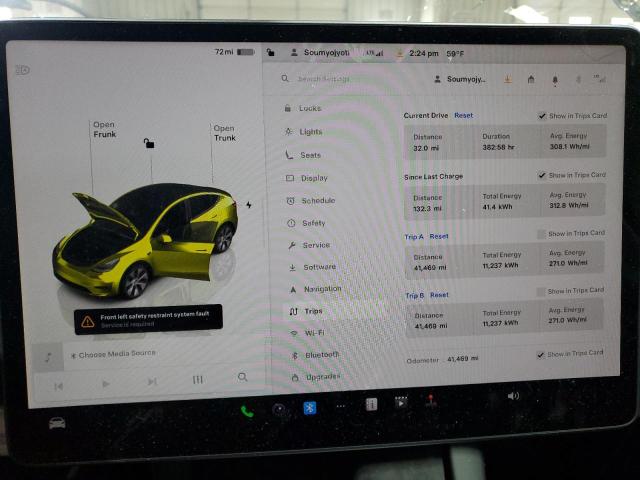640x480 pixels.
Task: Open the theater video app icon
Action: click(401, 402)
